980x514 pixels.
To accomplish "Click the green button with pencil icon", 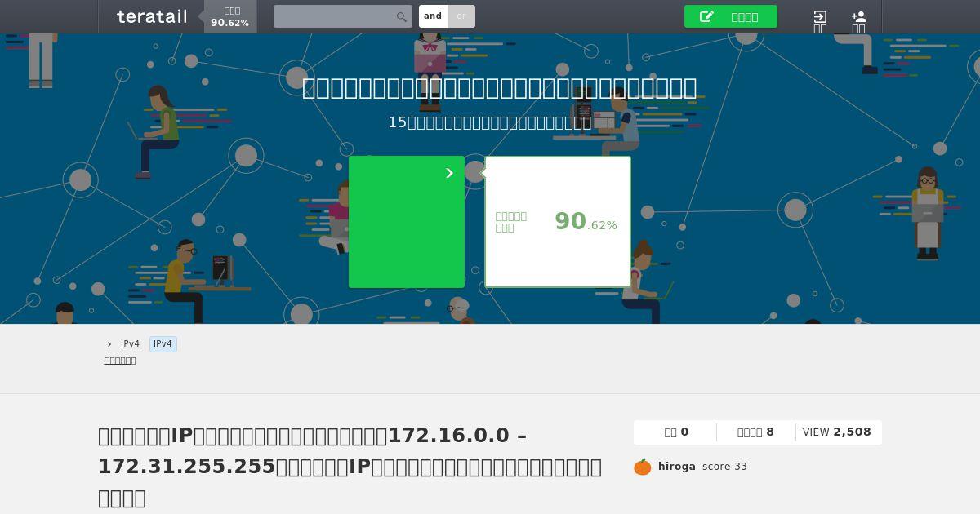I will [731, 16].
